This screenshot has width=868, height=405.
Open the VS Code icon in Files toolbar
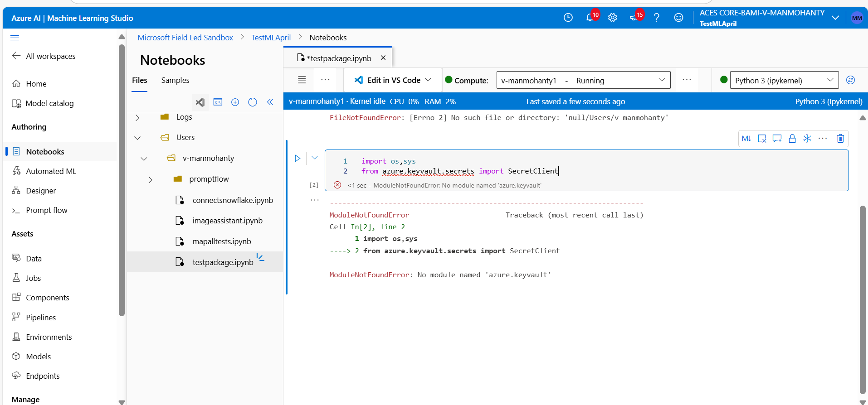(x=200, y=102)
